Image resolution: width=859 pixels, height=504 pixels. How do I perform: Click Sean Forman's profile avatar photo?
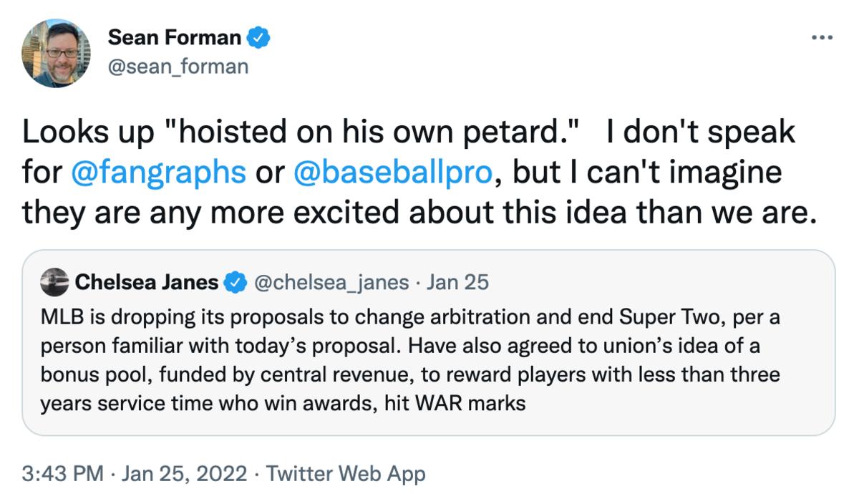[x=57, y=54]
